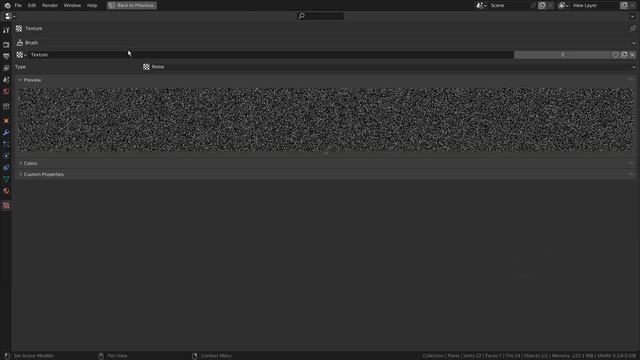Open the Edit menu
This screenshot has height=360, width=640.
pyautogui.click(x=32, y=5)
